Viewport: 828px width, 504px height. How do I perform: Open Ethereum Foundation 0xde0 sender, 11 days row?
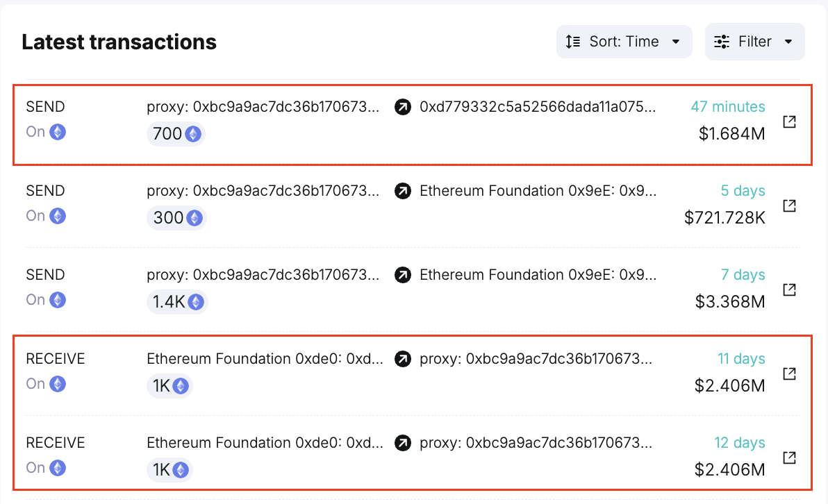pos(265,359)
